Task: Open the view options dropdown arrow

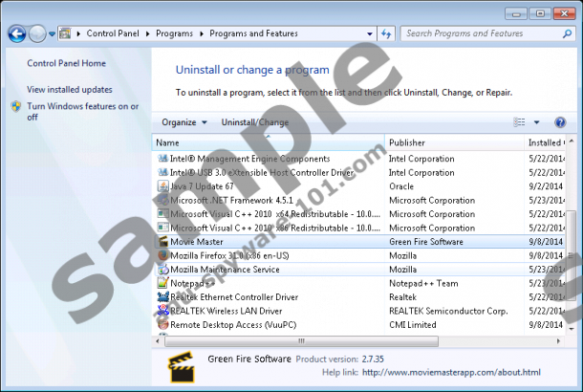Action: pos(536,122)
